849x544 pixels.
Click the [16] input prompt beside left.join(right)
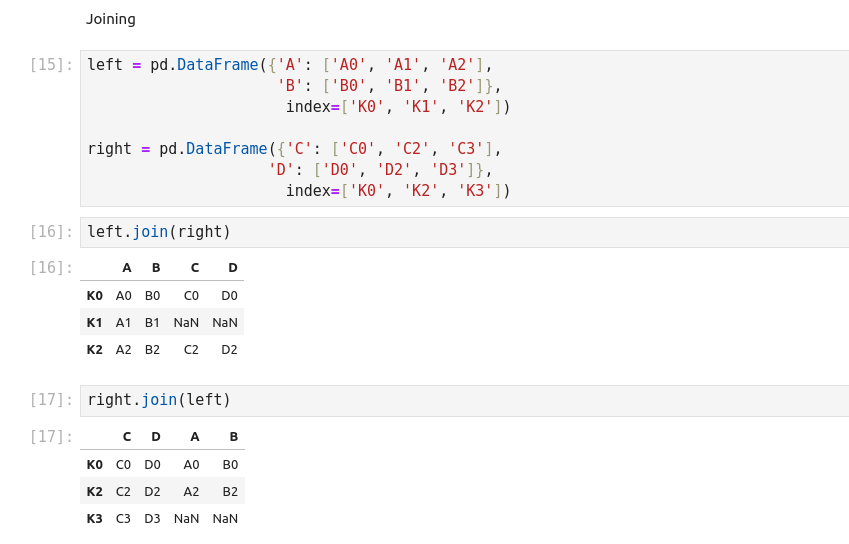tap(51, 232)
